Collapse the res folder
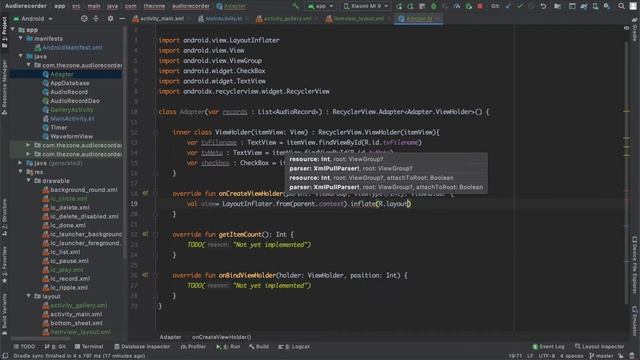 click(x=21, y=172)
